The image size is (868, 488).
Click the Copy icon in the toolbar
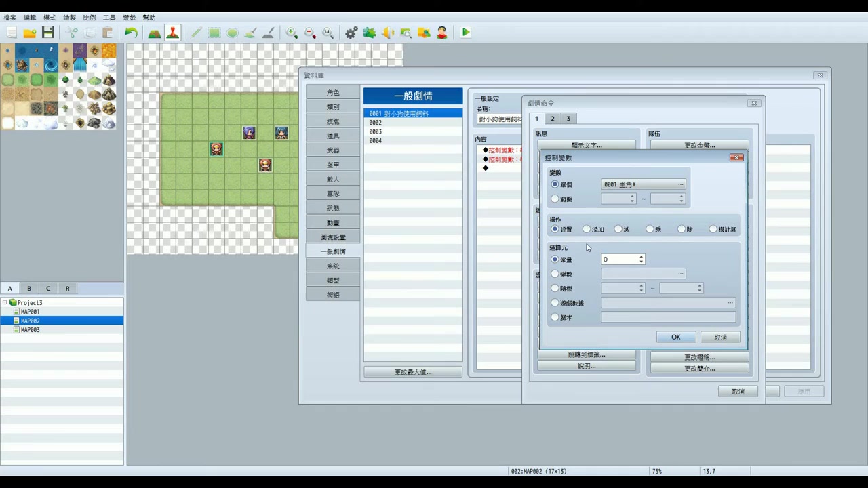tap(90, 33)
